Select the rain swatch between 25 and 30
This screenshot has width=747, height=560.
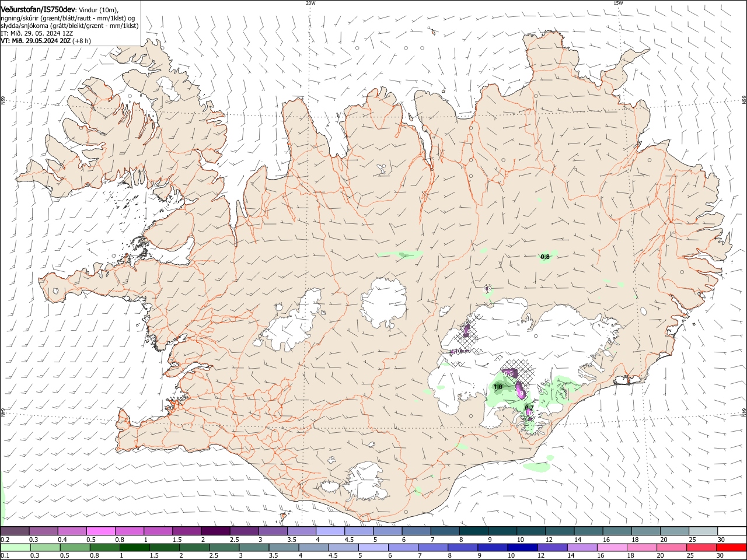(x=700, y=548)
